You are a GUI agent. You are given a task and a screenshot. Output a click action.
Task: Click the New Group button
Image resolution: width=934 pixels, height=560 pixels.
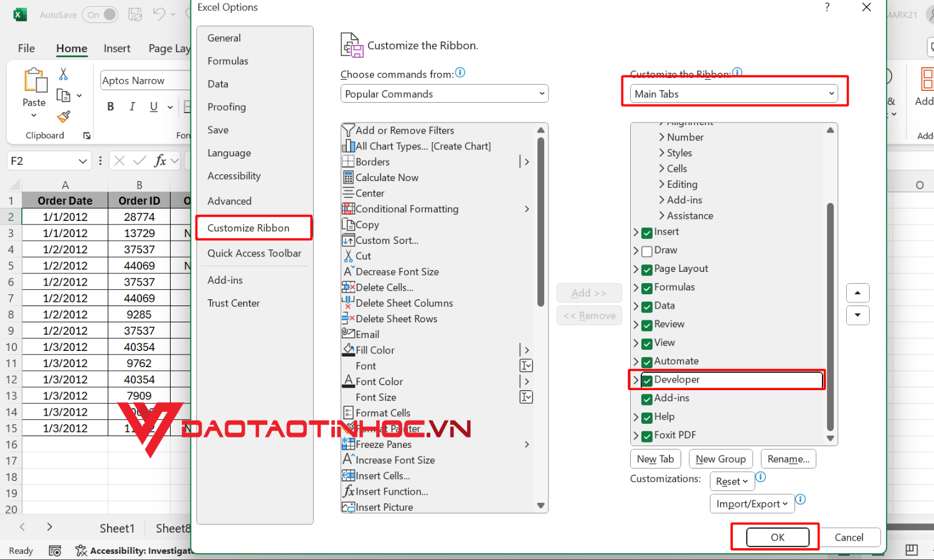coord(720,459)
